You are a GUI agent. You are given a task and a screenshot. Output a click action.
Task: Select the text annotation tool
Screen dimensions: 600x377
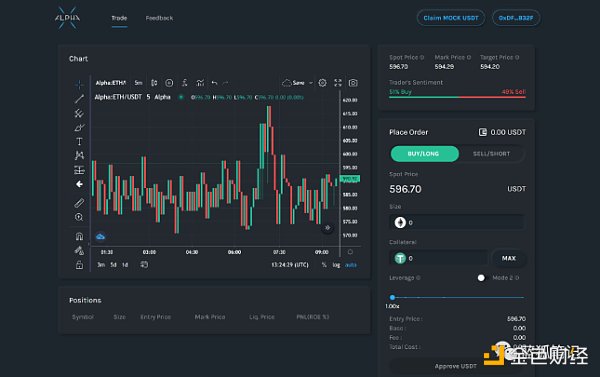tap(79, 142)
